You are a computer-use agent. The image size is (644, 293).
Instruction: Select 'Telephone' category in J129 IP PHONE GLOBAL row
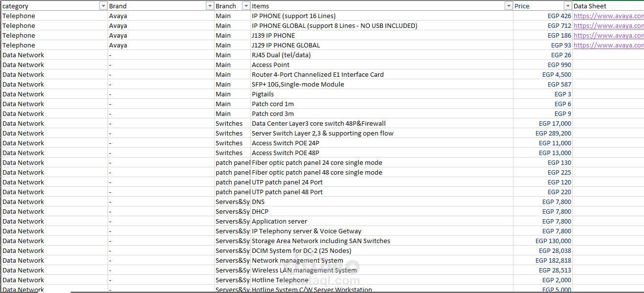tap(54, 45)
